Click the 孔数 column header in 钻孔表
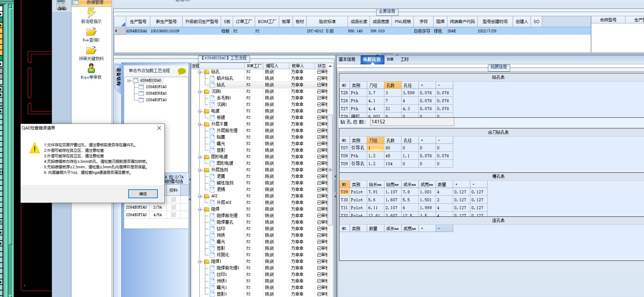Screen dimensions: 644x297 tap(393, 85)
